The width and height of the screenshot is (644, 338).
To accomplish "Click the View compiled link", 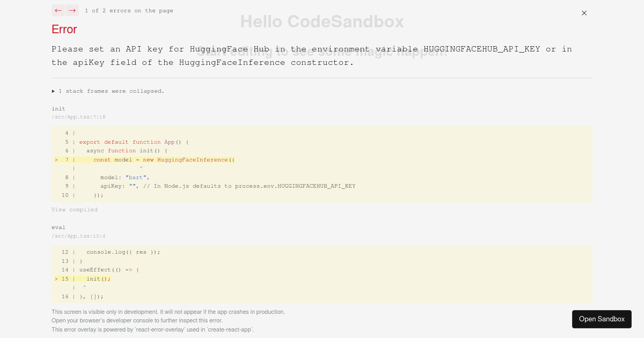I will pyautogui.click(x=75, y=209).
